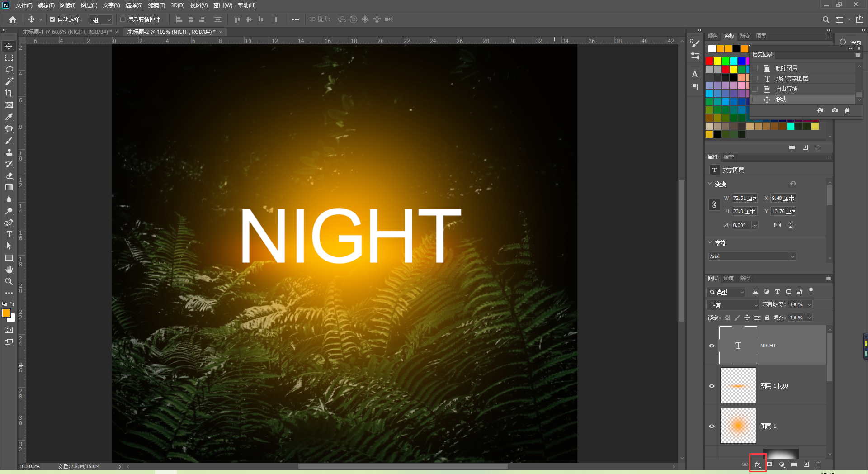The width and height of the screenshot is (868, 474).
Task: Open the 路径 tab in Layers panel
Action: coord(745,278)
